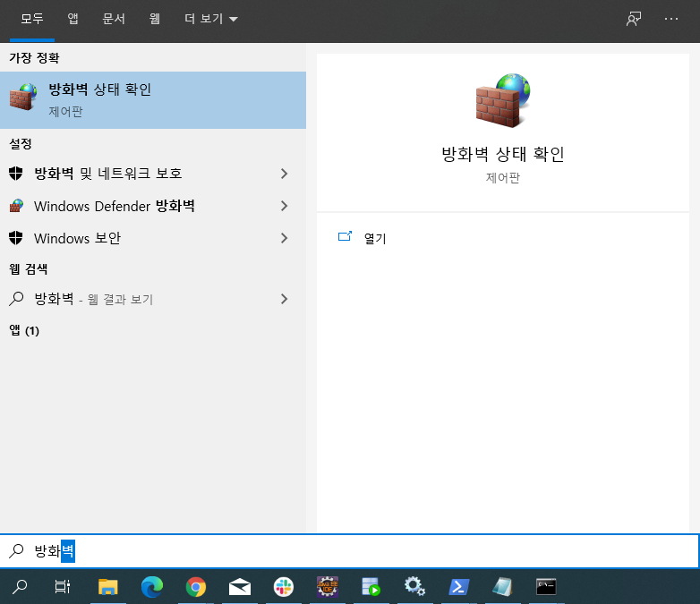Click the taskbar search magnifier icon
The height and width of the screenshot is (604, 700).
[20, 587]
